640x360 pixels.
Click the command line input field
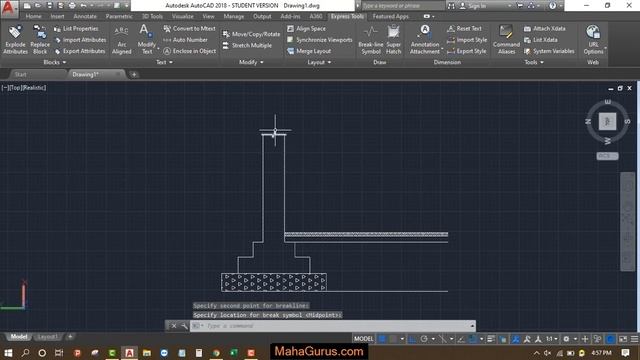coord(333,326)
